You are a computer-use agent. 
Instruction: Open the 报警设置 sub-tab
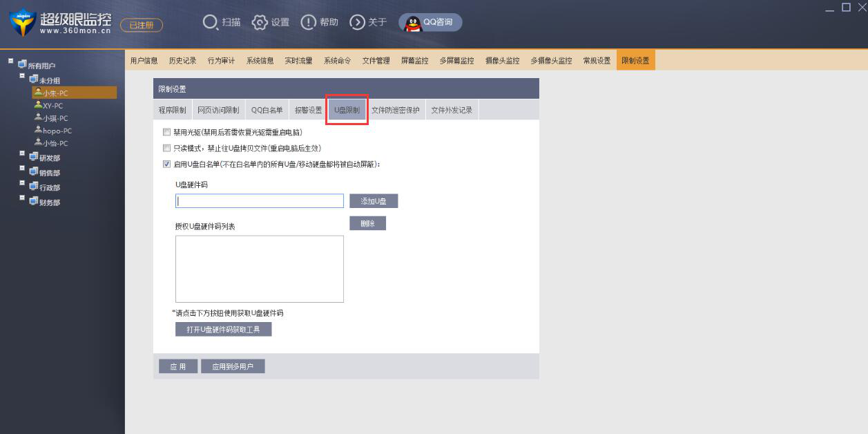(309, 110)
